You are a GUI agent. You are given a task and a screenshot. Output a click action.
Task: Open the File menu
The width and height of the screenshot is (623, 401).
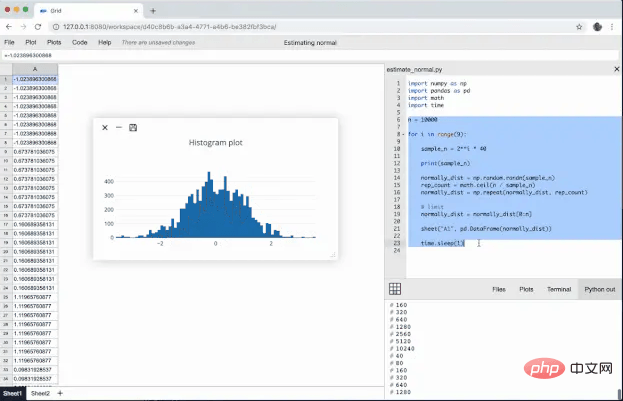pyautogui.click(x=9, y=42)
